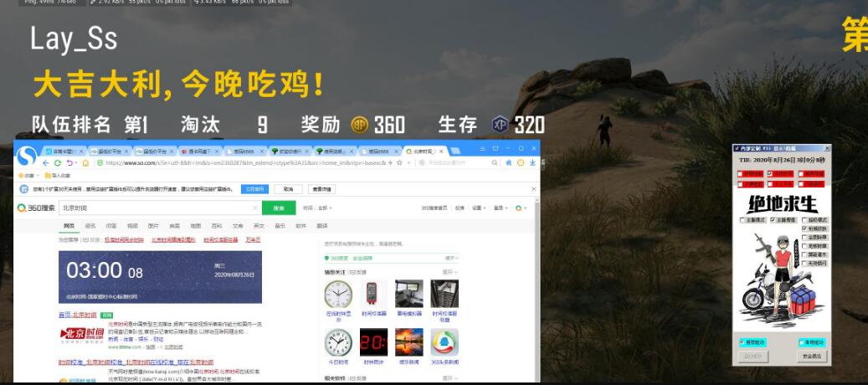The width and height of the screenshot is (868, 385).
Task: Open the 360 logo dropdown at page right
Action: tap(521, 208)
